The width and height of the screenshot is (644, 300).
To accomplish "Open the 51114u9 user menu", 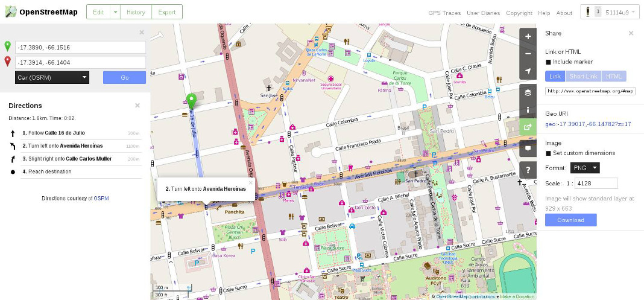I will click(x=610, y=12).
